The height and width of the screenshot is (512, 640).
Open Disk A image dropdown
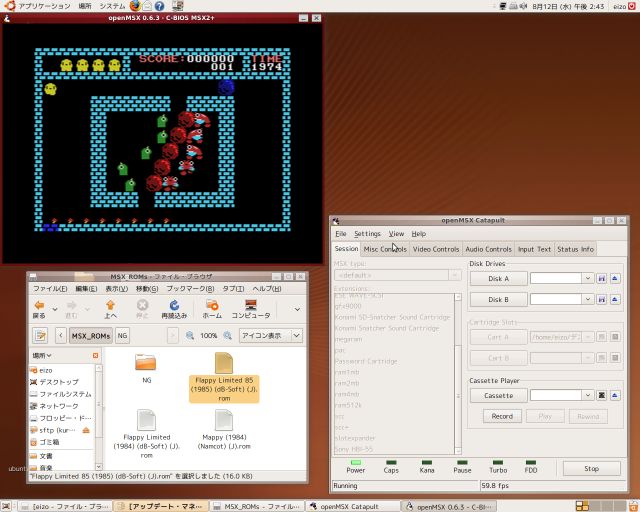(x=588, y=278)
